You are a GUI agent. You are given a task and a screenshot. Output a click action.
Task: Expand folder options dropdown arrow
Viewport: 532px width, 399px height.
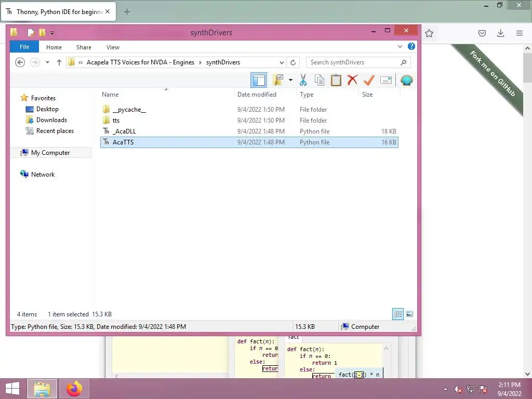[290, 80]
